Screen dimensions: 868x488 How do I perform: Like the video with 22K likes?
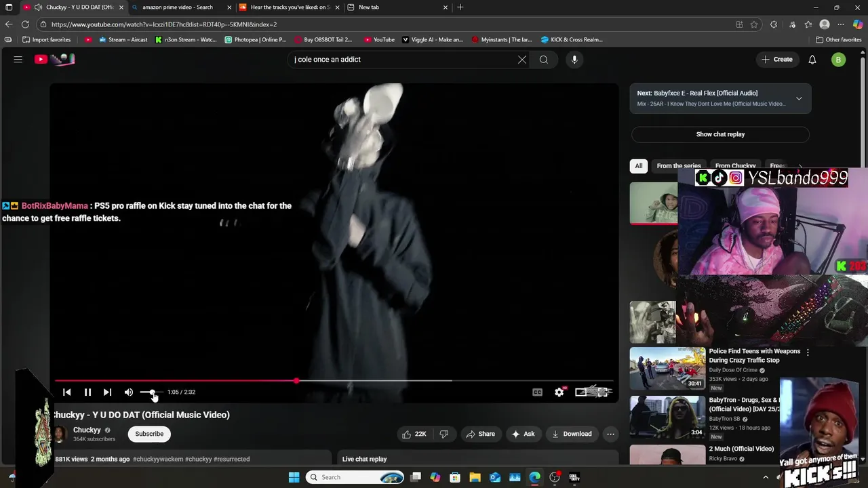tap(414, 434)
